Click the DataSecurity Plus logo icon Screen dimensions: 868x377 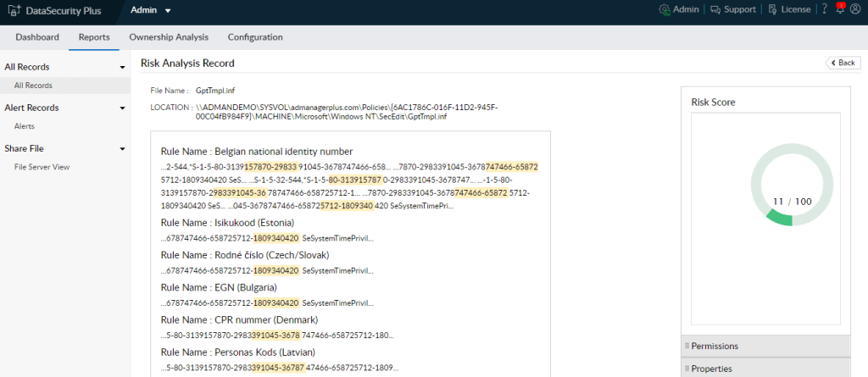click(x=14, y=10)
